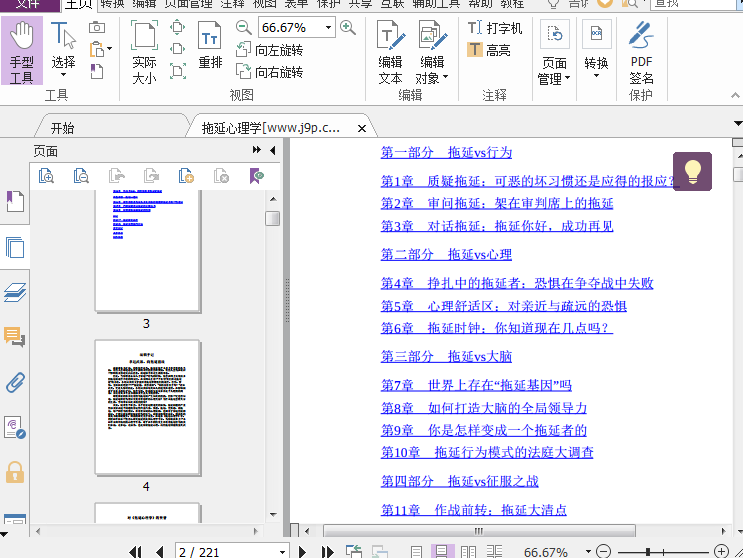
Task: Open the Convert (转换) ribbon tab
Action: [x=112, y=4]
